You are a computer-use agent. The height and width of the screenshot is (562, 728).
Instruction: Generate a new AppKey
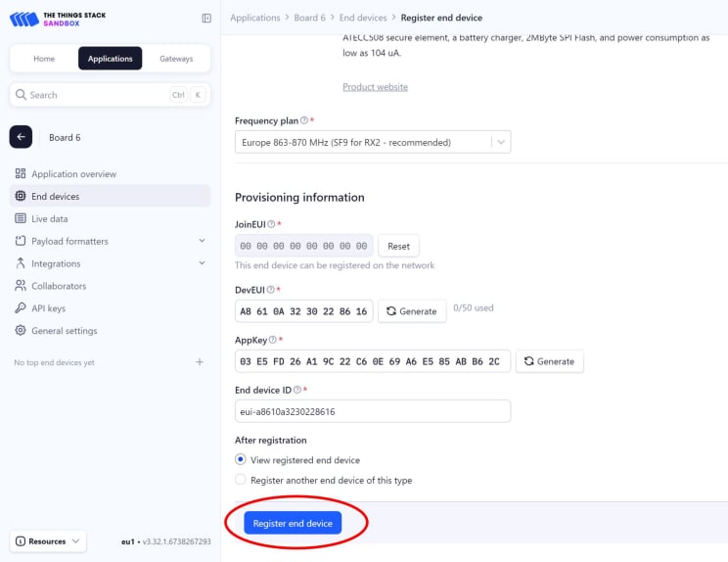tap(549, 361)
